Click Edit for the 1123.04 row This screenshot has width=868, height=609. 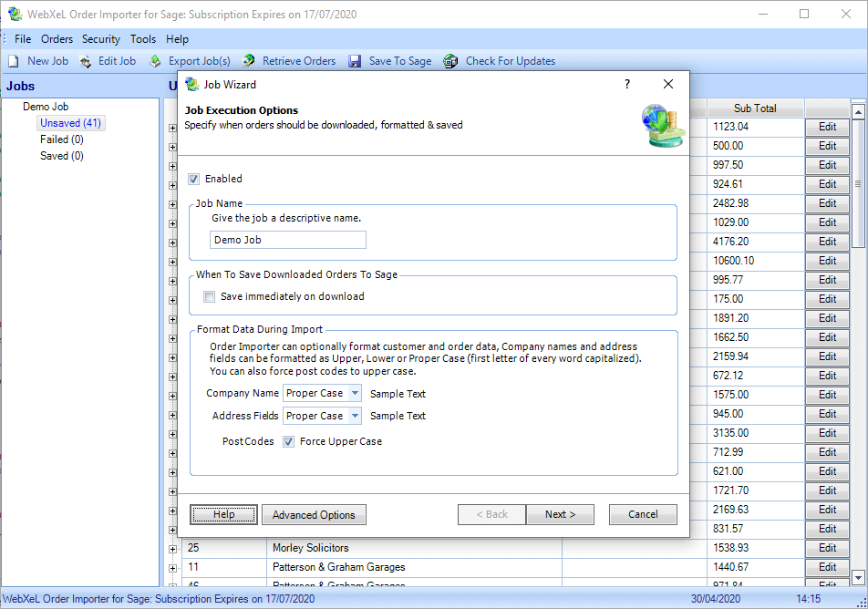pos(827,127)
